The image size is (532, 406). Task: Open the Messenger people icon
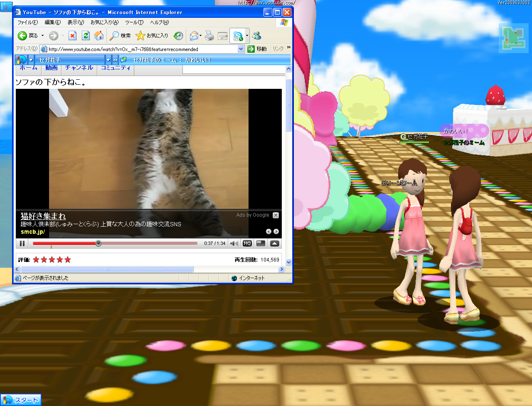tap(257, 36)
